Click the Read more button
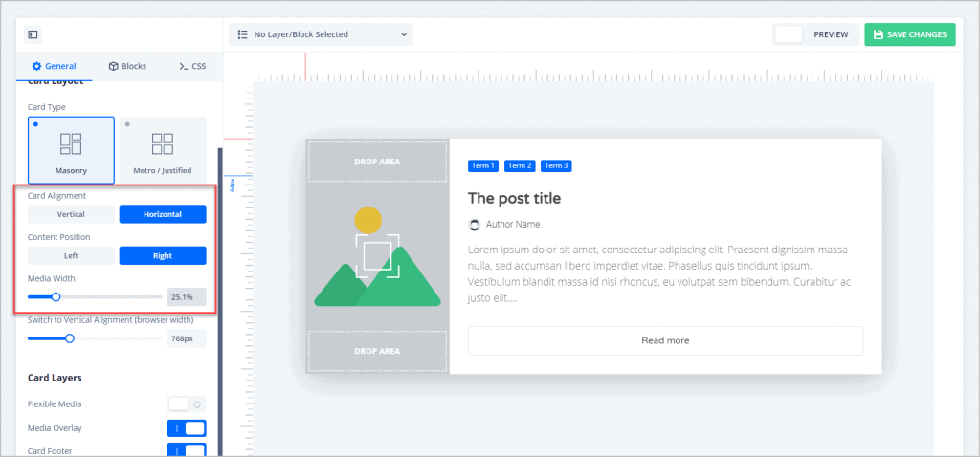The height and width of the screenshot is (457, 980). tap(665, 340)
